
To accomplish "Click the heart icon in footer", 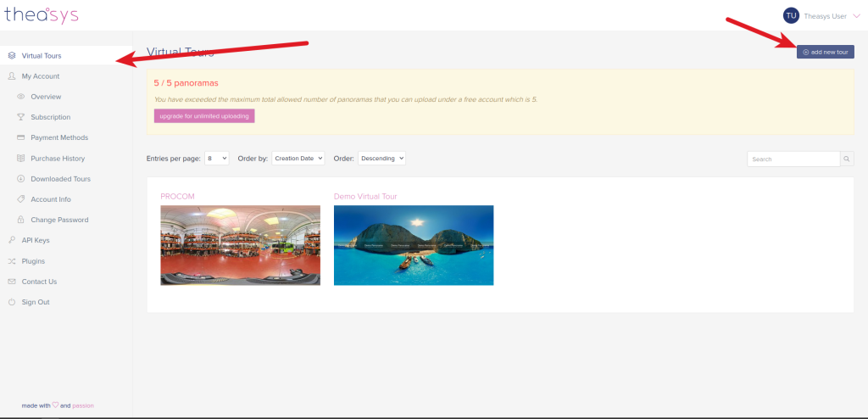I will [55, 405].
